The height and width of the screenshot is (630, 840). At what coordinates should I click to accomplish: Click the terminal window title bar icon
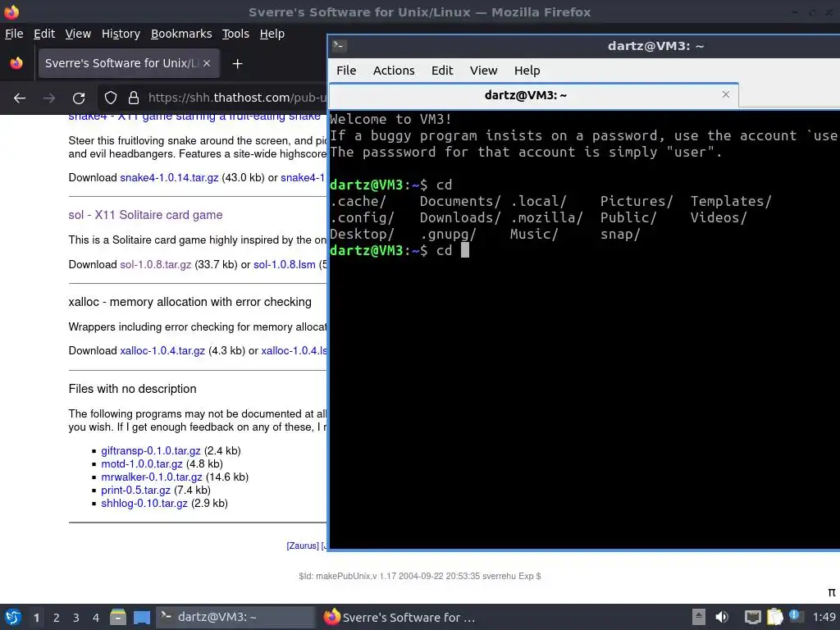339,46
